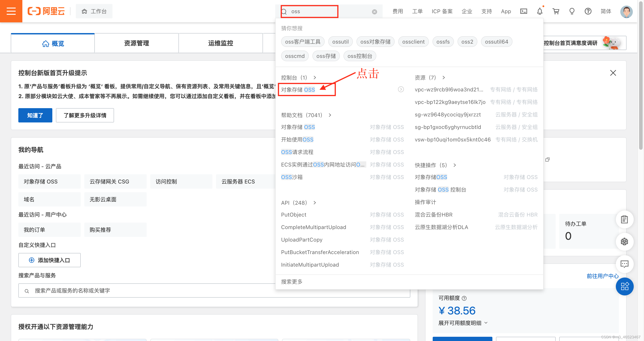
Task: Select the oss存储 suggestion chip
Action: 326,56
